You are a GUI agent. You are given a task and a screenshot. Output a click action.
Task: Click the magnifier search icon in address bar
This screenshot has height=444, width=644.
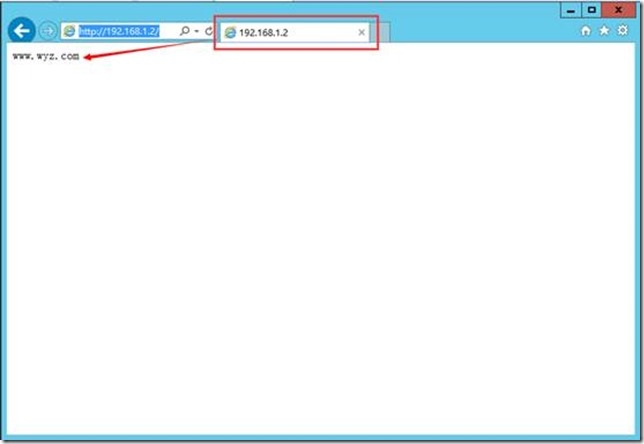185,31
